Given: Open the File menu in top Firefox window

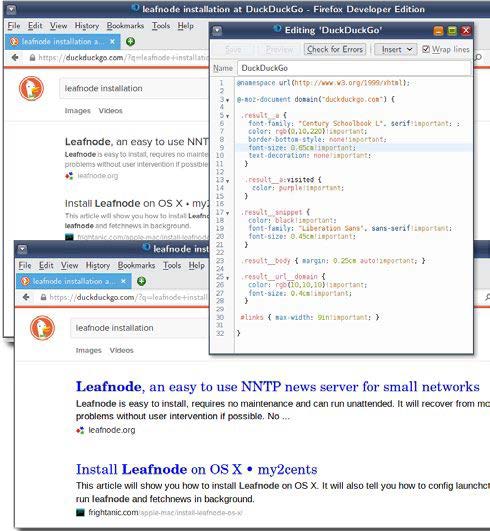Looking at the screenshot, I should pyautogui.click(x=14, y=26).
